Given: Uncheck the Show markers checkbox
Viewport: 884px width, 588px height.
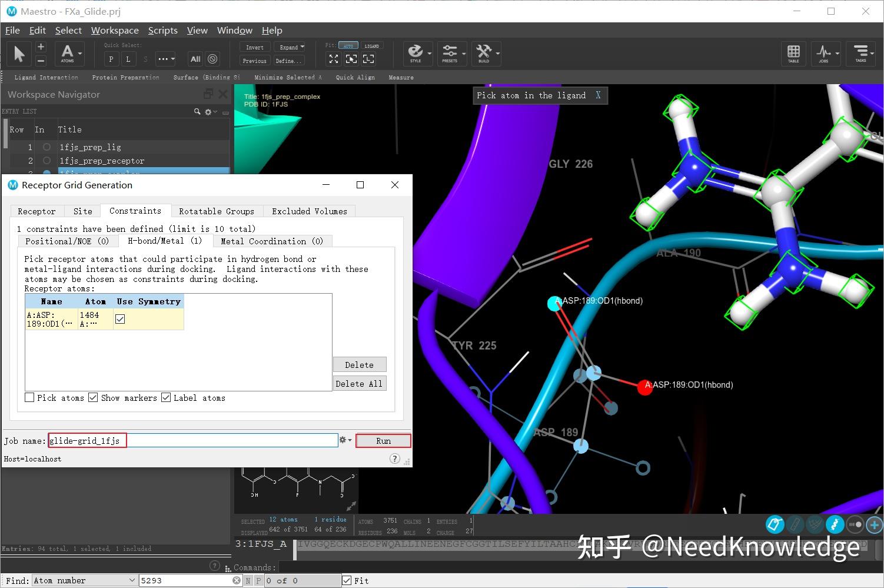Looking at the screenshot, I should pos(93,397).
